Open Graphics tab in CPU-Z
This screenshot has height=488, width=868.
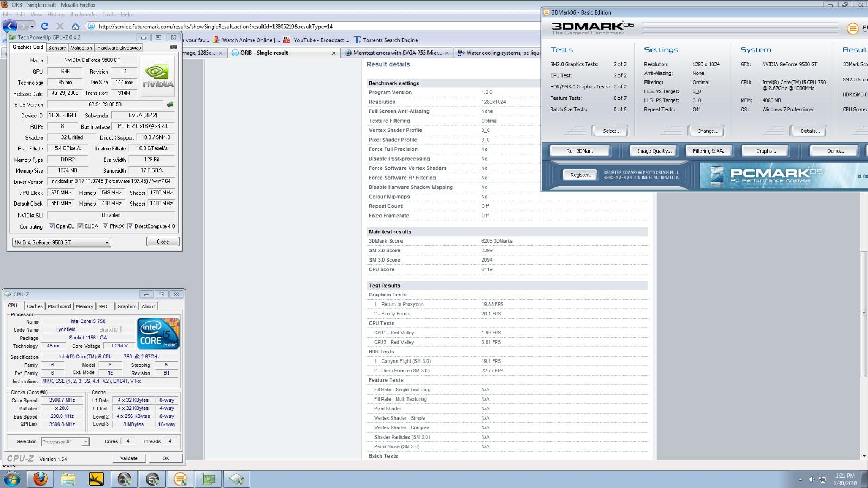pyautogui.click(x=127, y=306)
